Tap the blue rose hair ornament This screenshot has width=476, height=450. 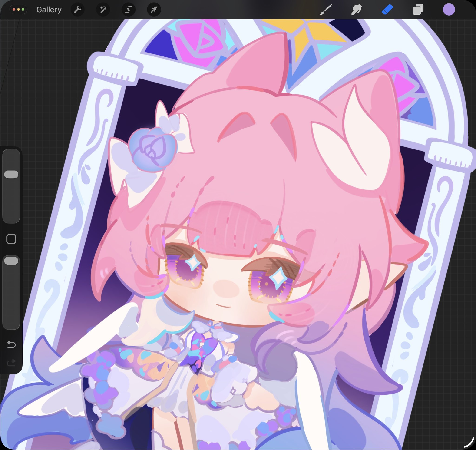152,149
